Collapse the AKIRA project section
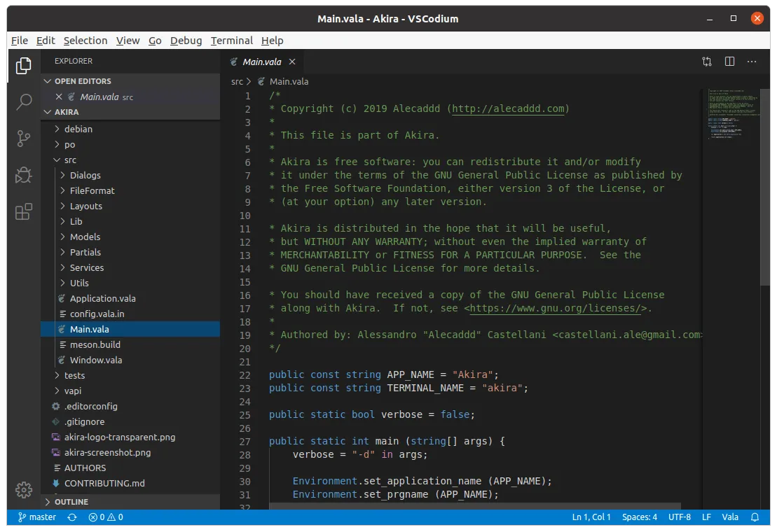 tap(48, 112)
